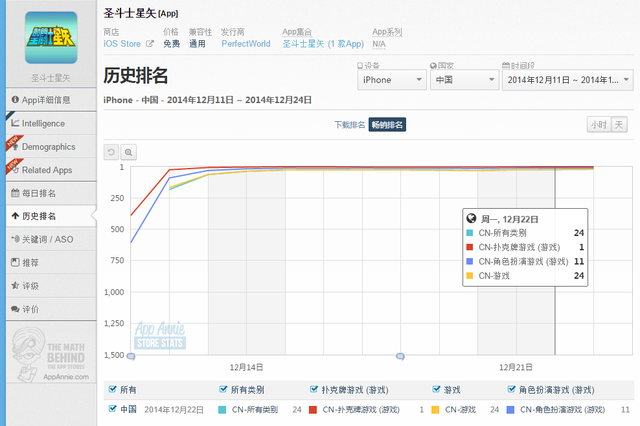The width and height of the screenshot is (640, 426).
Task: Click the 12月21日 axis label
Action: pos(516,368)
